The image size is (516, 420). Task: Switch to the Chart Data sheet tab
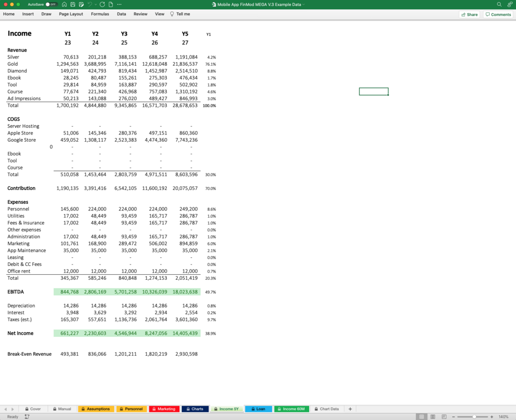pos(327,409)
